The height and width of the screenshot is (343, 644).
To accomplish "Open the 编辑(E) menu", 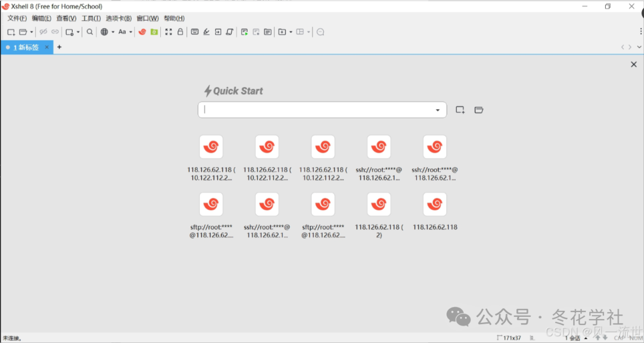I will [x=42, y=18].
